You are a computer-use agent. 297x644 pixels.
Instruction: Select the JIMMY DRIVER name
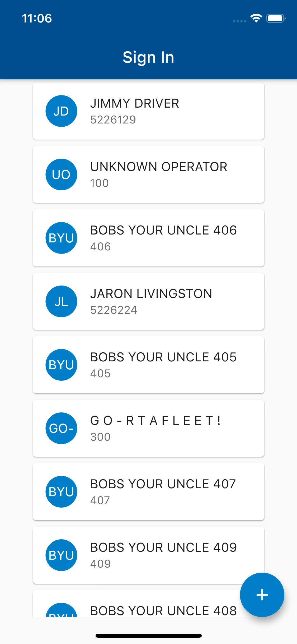(x=135, y=103)
